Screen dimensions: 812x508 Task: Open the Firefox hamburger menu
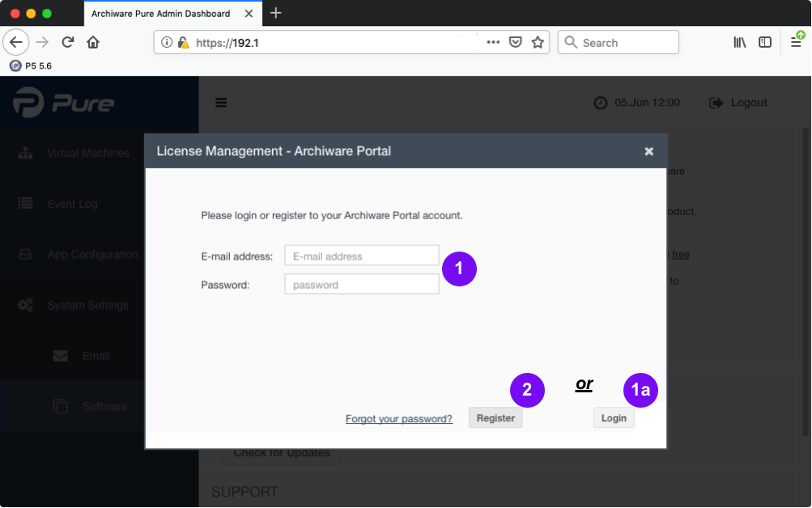click(796, 42)
